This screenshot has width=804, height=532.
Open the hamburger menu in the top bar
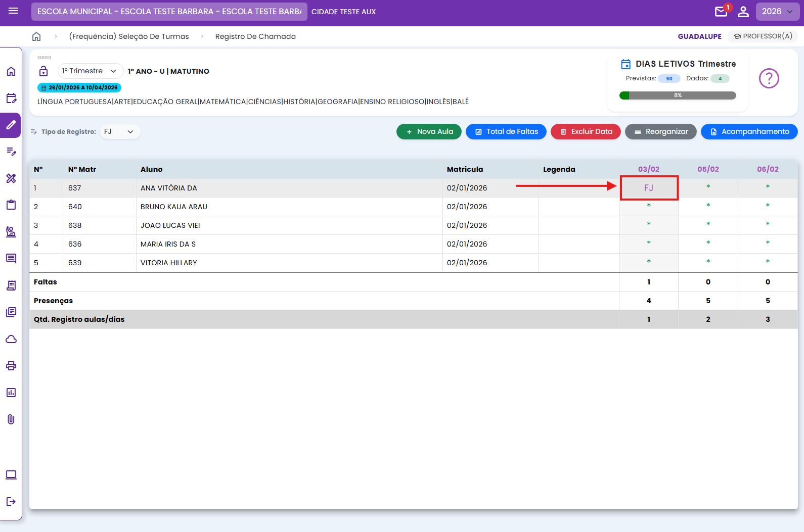pyautogui.click(x=13, y=11)
